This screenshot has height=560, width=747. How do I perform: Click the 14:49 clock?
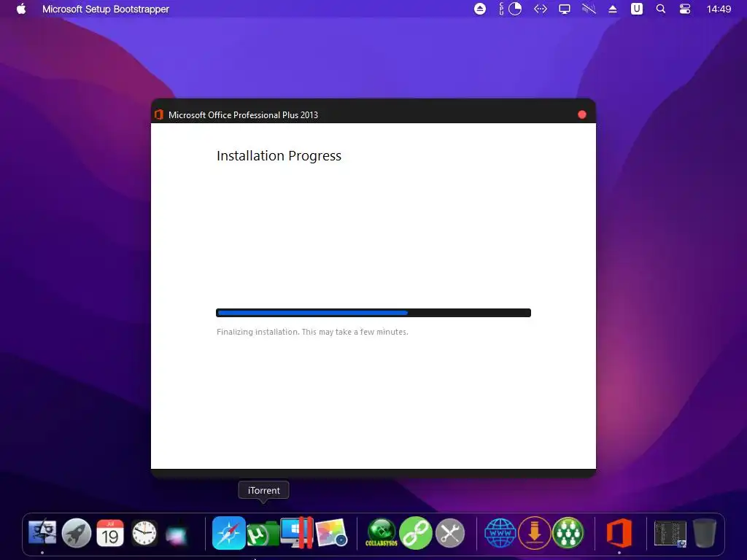pos(719,9)
